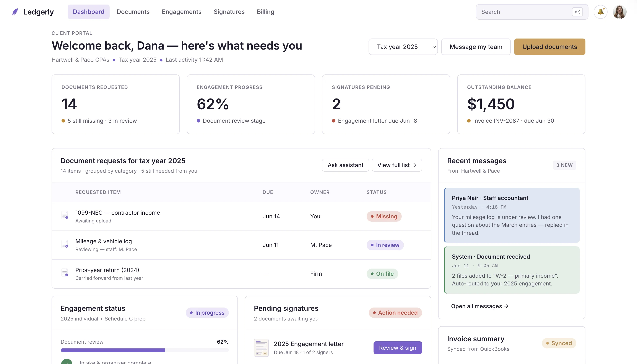
Task: Open the Engagements tab
Action: click(182, 12)
